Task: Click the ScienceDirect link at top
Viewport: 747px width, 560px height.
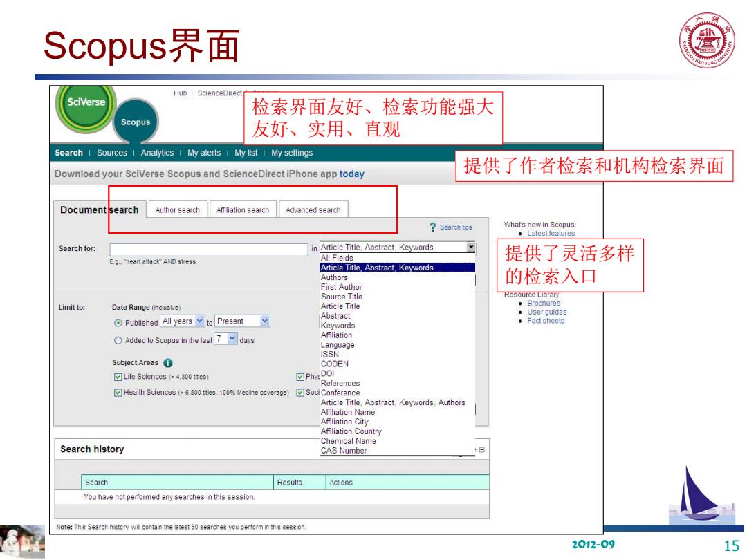Action: (220, 93)
